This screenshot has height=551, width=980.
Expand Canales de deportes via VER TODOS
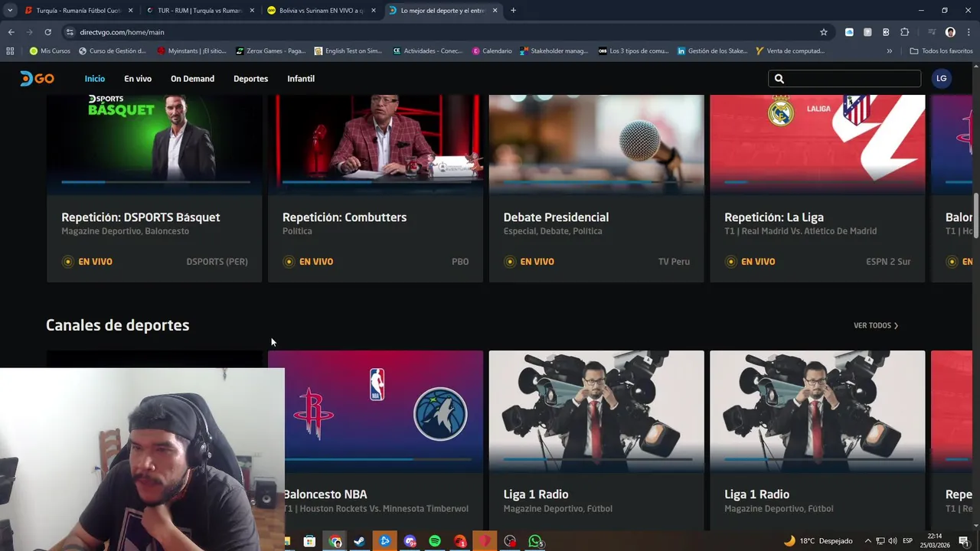(x=876, y=325)
